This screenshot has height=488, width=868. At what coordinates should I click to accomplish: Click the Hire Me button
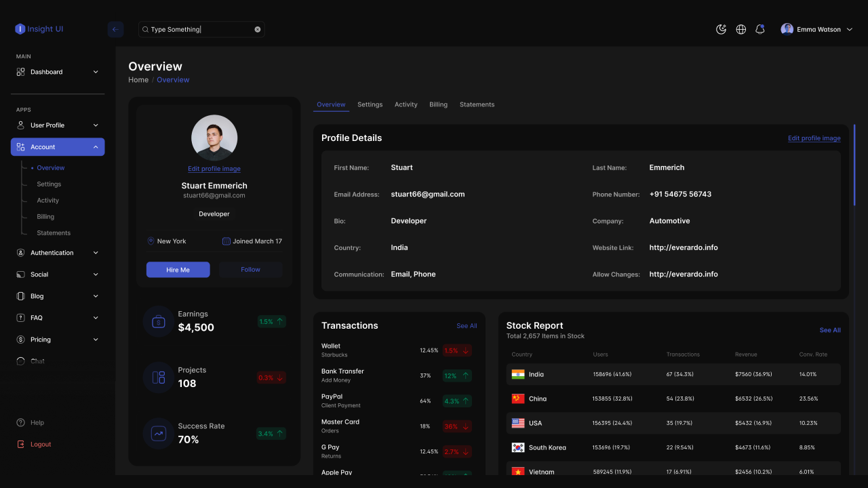tap(178, 269)
